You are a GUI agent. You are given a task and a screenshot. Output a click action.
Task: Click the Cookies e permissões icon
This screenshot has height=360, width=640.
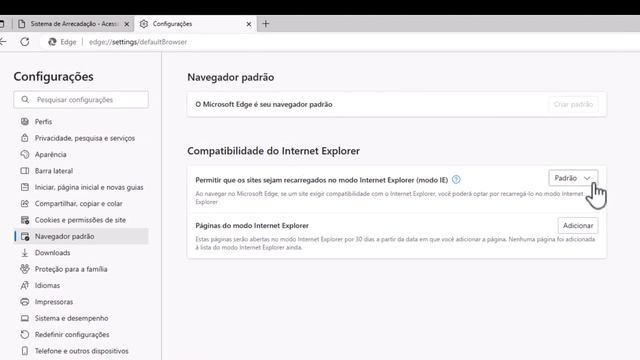point(25,220)
